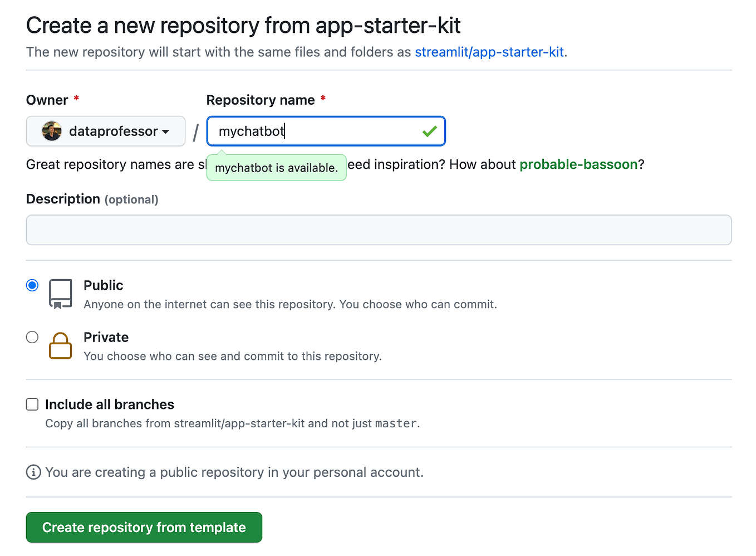Select the Public radio button

point(32,285)
